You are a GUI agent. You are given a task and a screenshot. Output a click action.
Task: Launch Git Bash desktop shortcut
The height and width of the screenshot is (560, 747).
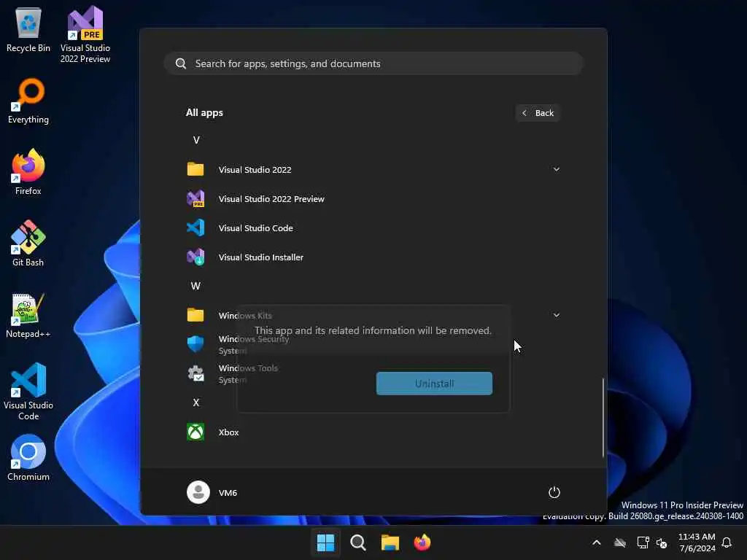28,244
